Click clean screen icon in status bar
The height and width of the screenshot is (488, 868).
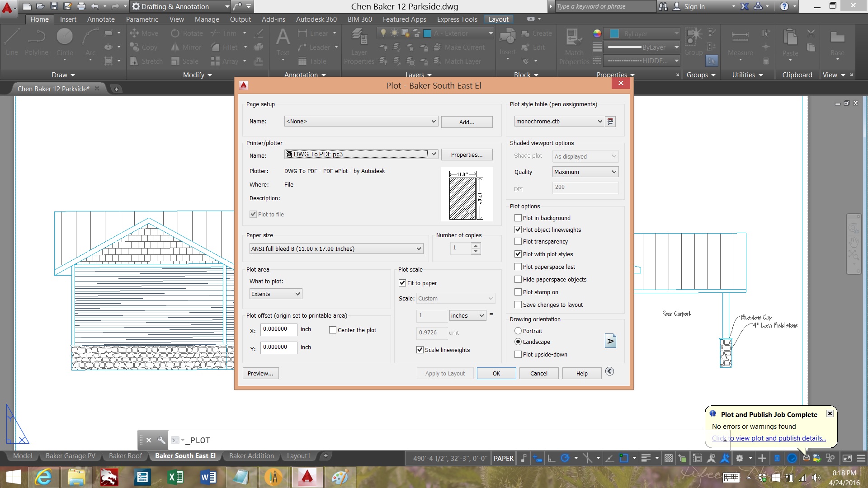(x=847, y=458)
